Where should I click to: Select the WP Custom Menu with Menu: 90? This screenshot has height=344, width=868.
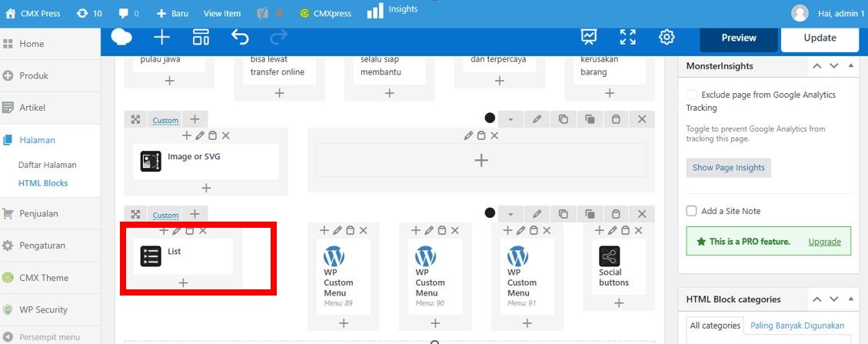pyautogui.click(x=435, y=276)
